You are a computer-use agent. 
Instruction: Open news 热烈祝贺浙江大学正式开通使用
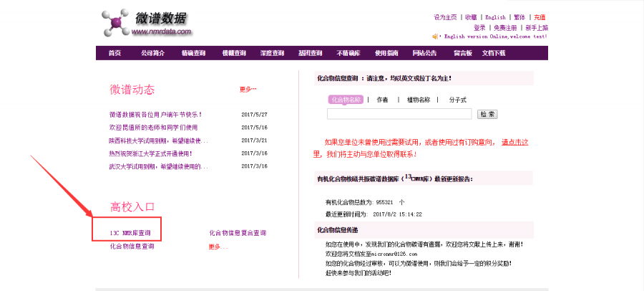[150, 153]
